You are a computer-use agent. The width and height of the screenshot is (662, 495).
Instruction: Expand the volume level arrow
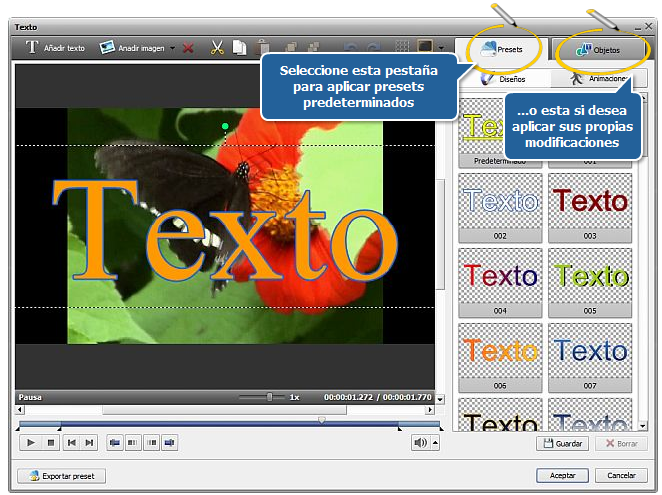pos(435,442)
